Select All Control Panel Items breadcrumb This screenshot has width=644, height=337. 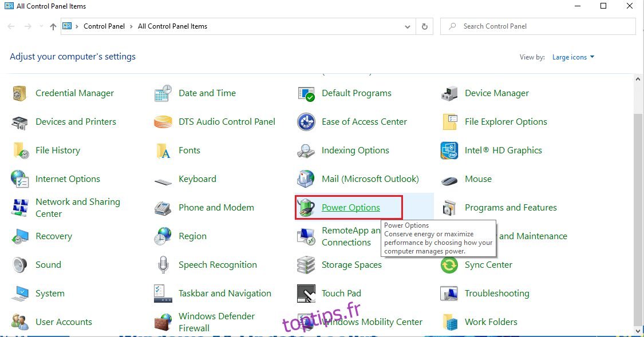point(172,26)
